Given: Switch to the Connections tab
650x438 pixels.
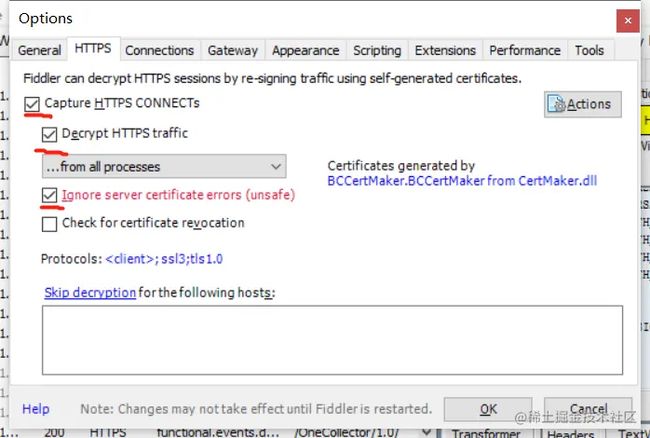Looking at the screenshot, I should tap(160, 51).
